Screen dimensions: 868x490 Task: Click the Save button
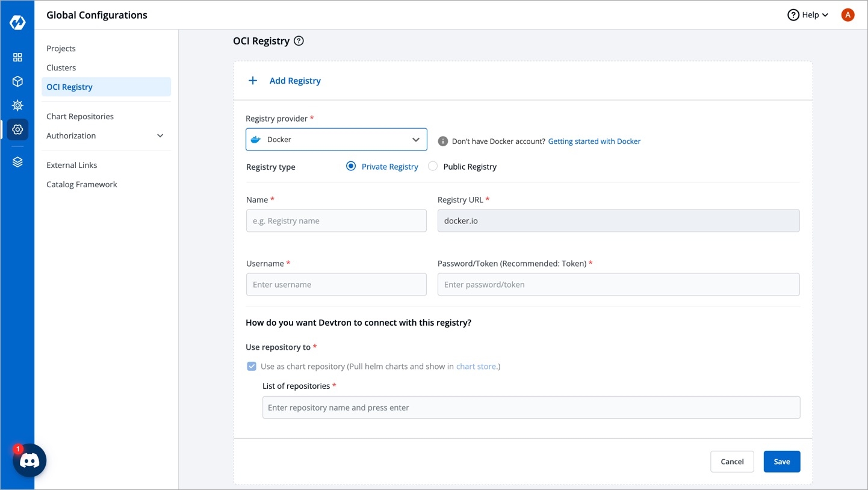(x=781, y=461)
